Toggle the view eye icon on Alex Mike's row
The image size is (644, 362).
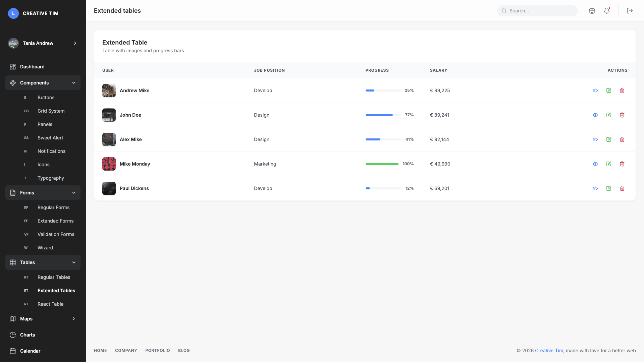click(595, 139)
